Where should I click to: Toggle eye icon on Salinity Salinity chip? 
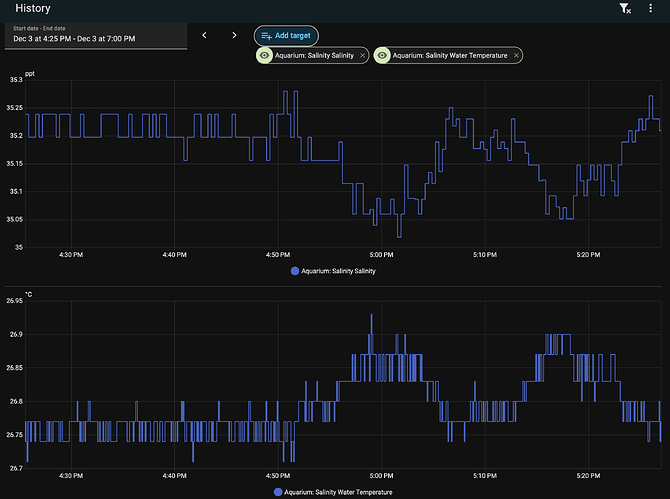pos(265,56)
